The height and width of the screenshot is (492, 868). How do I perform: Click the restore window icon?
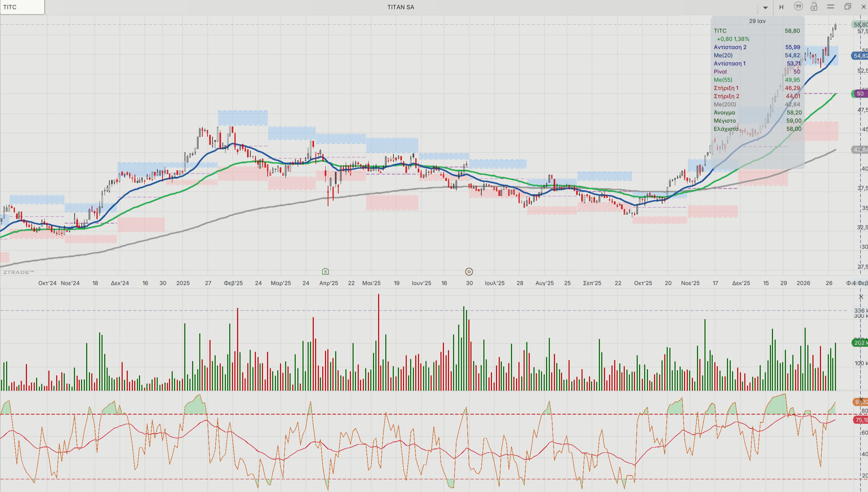848,6
